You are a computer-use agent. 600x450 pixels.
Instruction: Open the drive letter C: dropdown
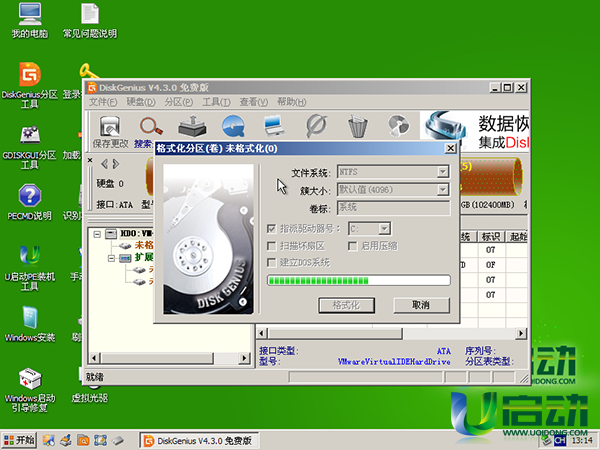(x=384, y=229)
